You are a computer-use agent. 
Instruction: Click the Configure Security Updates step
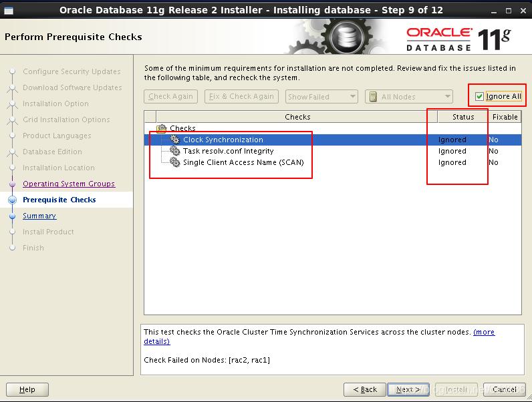click(72, 71)
